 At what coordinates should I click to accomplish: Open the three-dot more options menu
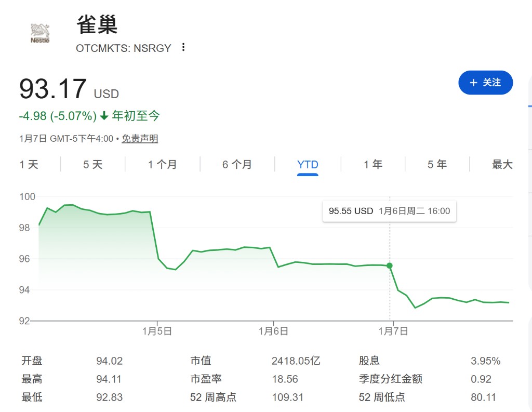(183, 48)
